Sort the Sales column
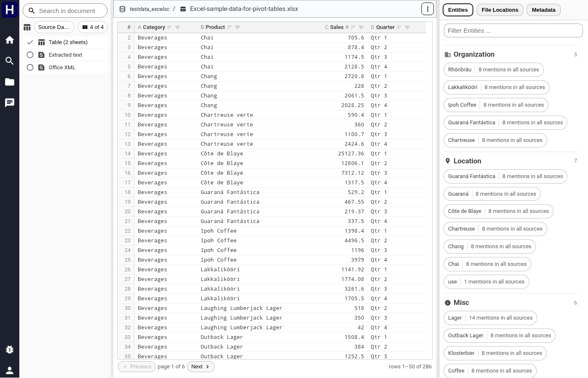 [x=353, y=27]
